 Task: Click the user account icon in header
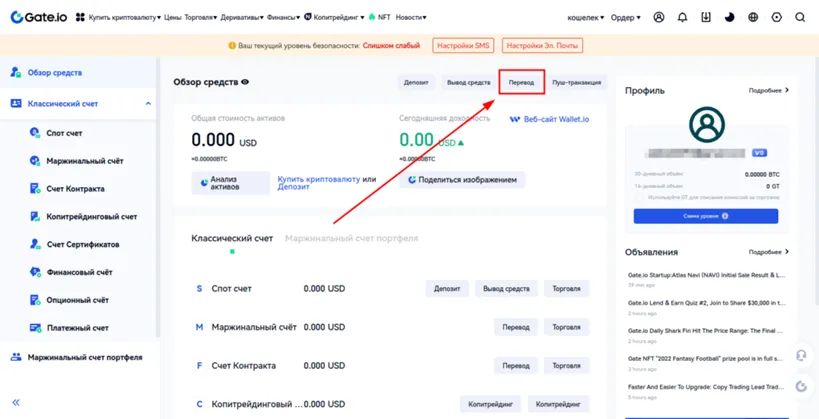pyautogui.click(x=658, y=17)
